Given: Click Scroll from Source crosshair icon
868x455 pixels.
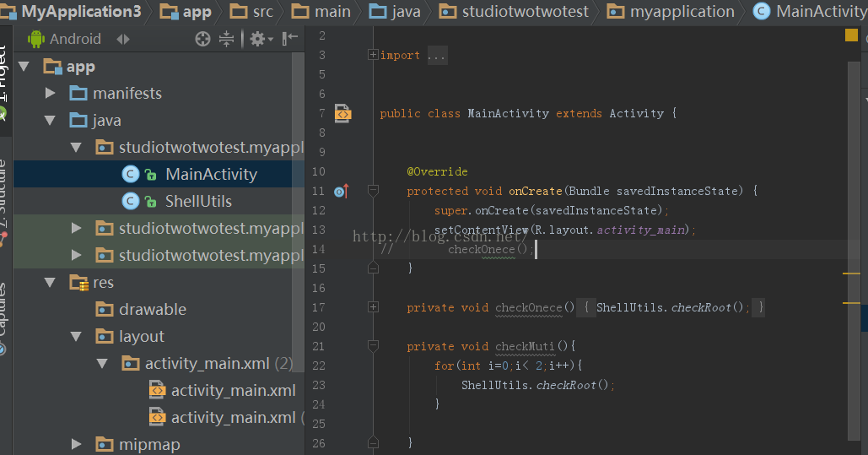Looking at the screenshot, I should tap(202, 39).
